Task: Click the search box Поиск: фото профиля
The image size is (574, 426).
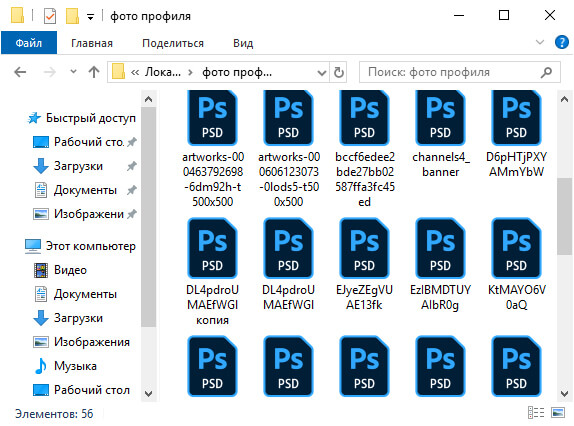Action: click(x=459, y=72)
